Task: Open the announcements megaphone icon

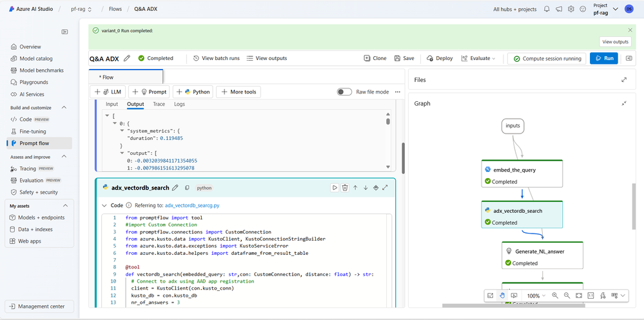Action: point(558,9)
